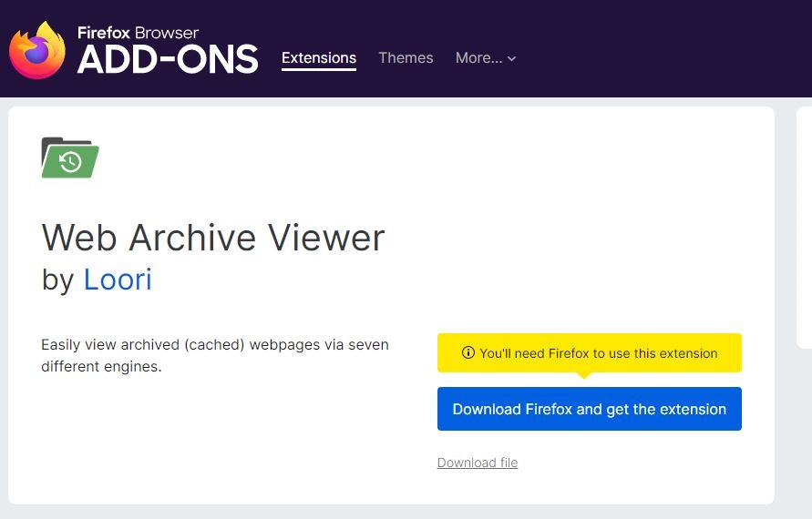Image resolution: width=812 pixels, height=519 pixels.
Task: Click the "You'll need Firefox" yellow notice
Action: pos(598,353)
